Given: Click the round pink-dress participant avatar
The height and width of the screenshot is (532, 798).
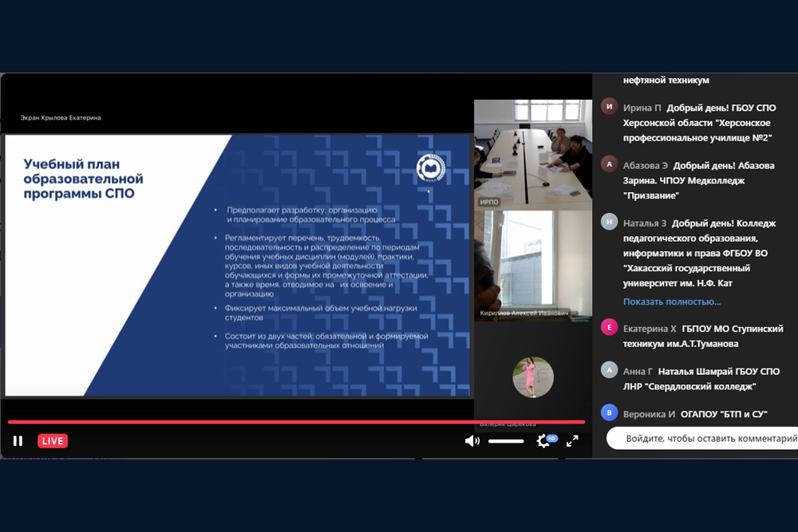Looking at the screenshot, I should click(x=533, y=377).
